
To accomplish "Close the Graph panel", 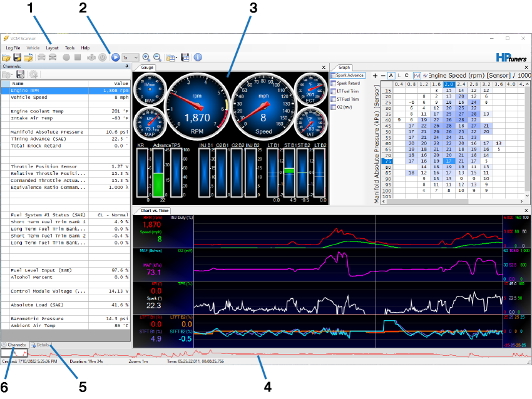I will [526, 68].
